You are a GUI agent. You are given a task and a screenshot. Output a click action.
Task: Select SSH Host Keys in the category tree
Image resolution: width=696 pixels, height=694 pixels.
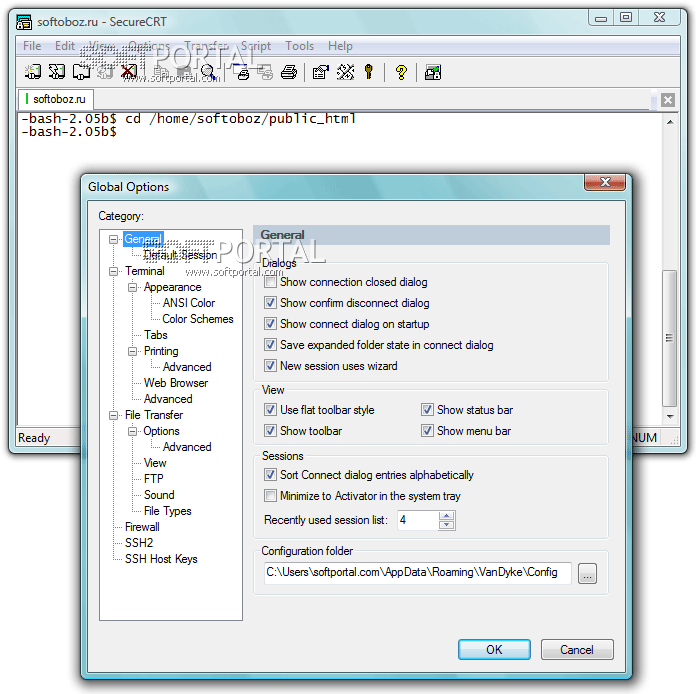pyautogui.click(x=161, y=559)
